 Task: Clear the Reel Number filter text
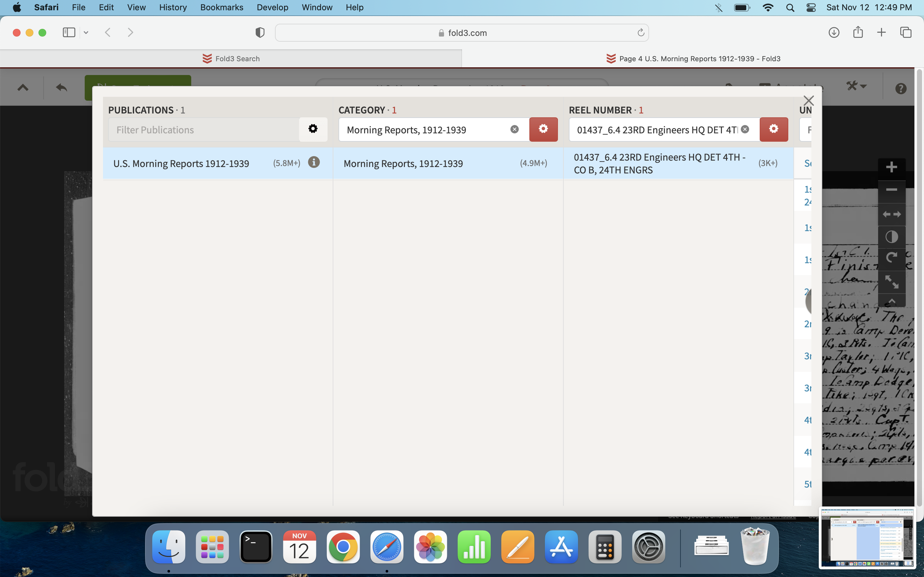pos(745,130)
